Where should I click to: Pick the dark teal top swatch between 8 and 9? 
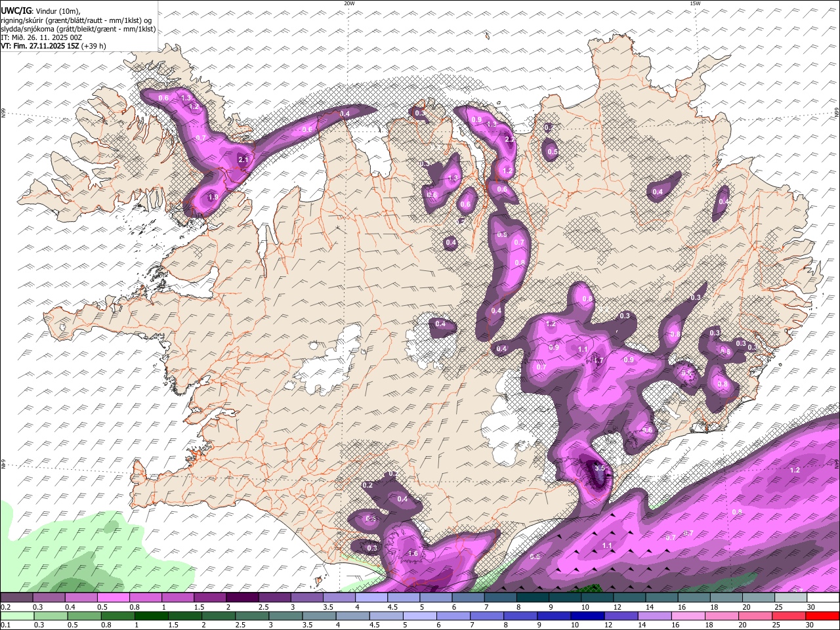pos(533,598)
